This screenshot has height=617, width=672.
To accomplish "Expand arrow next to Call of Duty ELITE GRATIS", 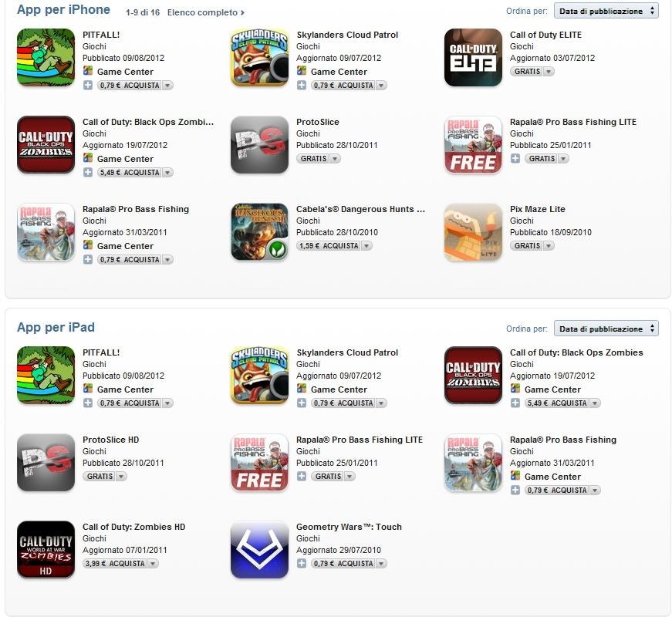I will coord(549,72).
